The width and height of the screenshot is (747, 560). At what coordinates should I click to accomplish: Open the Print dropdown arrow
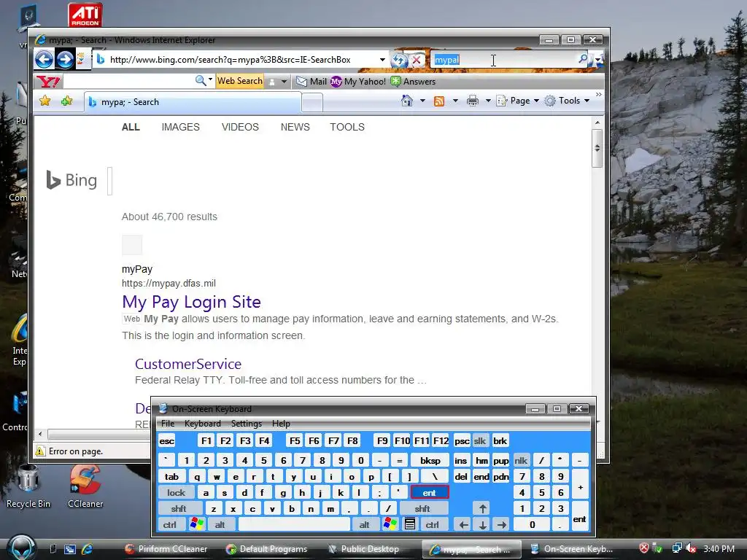pyautogui.click(x=488, y=101)
